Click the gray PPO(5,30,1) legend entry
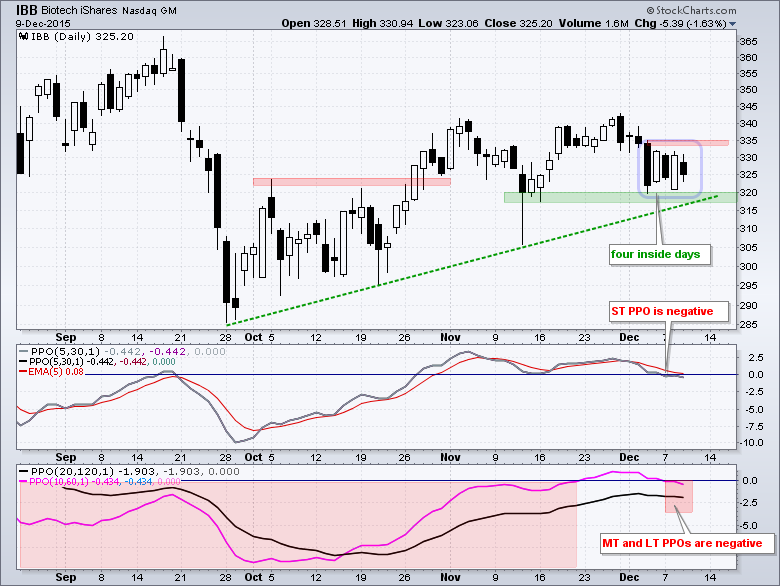 pos(123,351)
